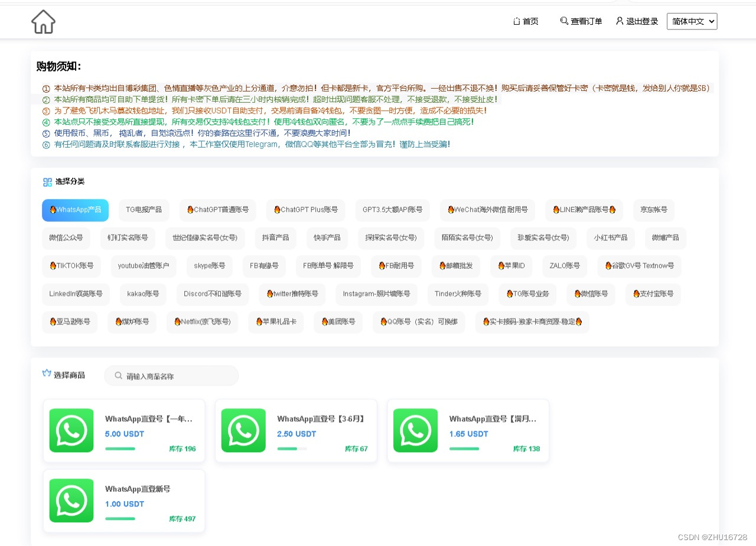Click the TG账号业务 category

528,294
